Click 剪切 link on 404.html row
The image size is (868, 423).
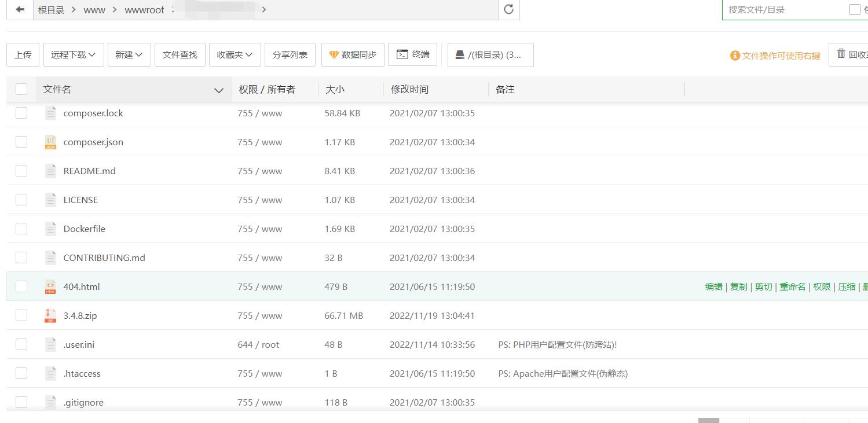[764, 286]
